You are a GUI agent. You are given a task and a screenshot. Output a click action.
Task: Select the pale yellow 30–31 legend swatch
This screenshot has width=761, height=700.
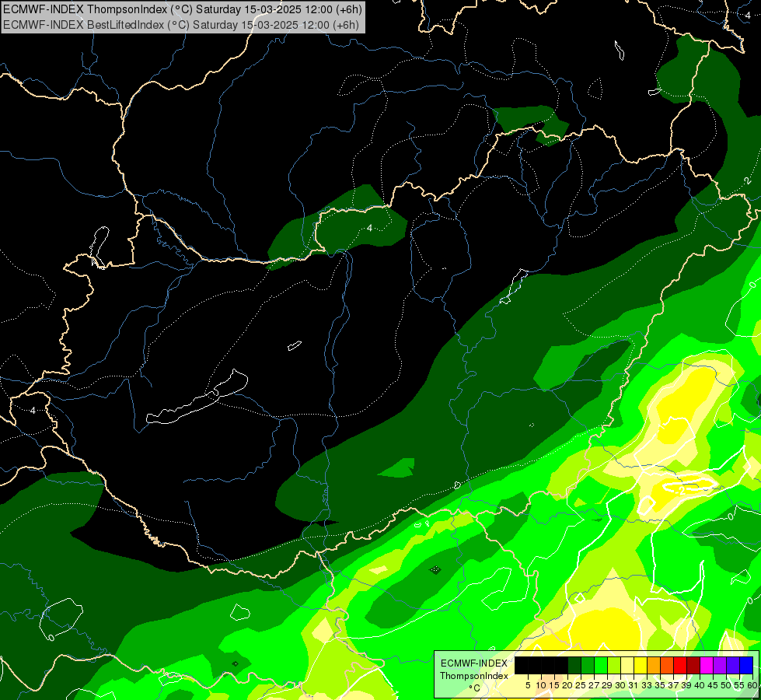coord(627,666)
